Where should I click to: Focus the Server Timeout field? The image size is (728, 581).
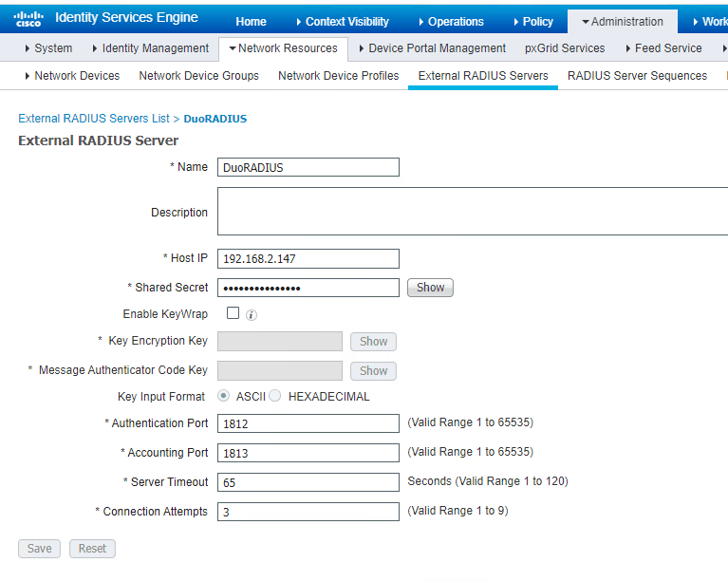pyautogui.click(x=308, y=482)
